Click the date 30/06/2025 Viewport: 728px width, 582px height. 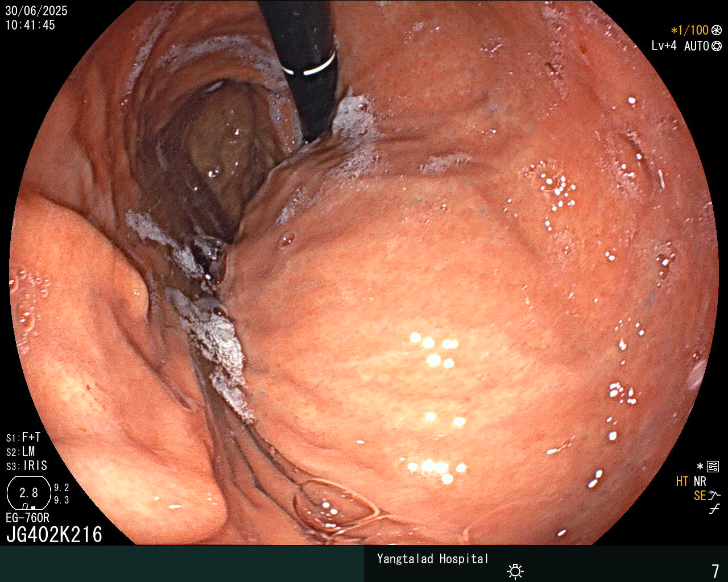(x=36, y=11)
